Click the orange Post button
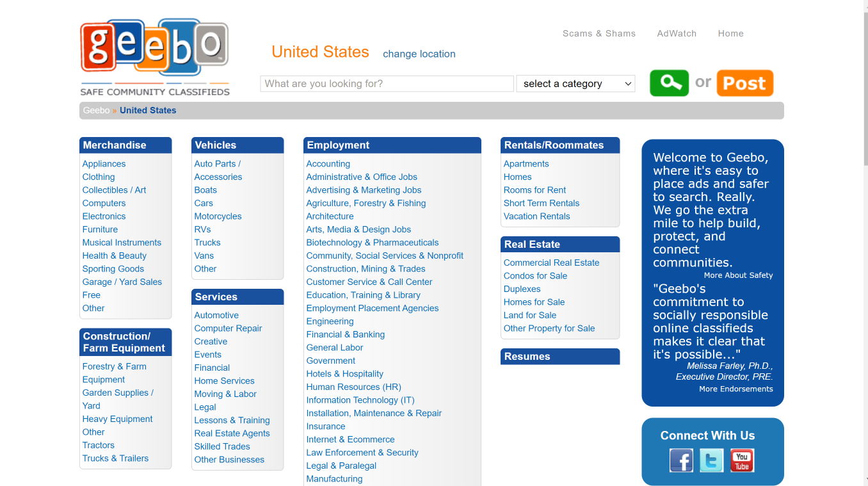Image resolution: width=868 pixels, height=486 pixels. [x=744, y=83]
